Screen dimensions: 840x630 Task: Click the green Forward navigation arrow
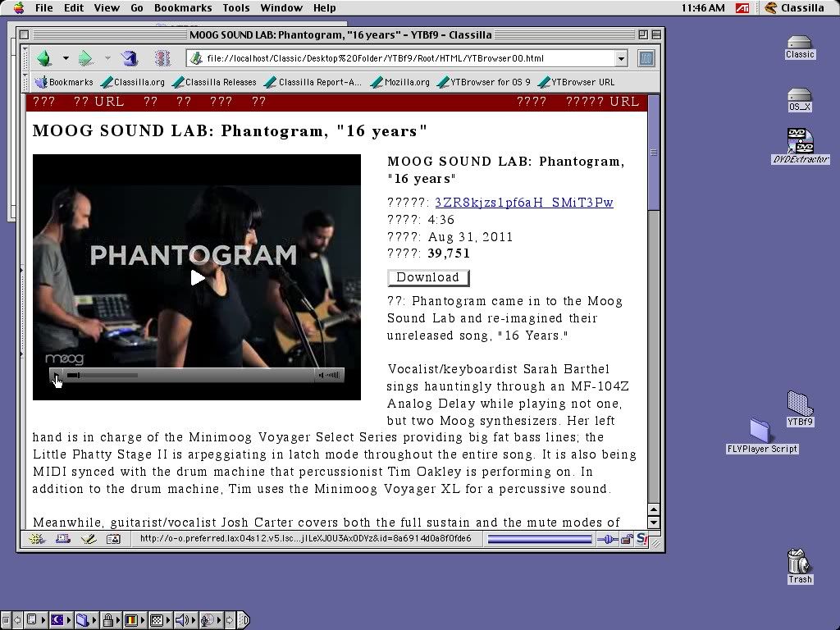(x=85, y=58)
